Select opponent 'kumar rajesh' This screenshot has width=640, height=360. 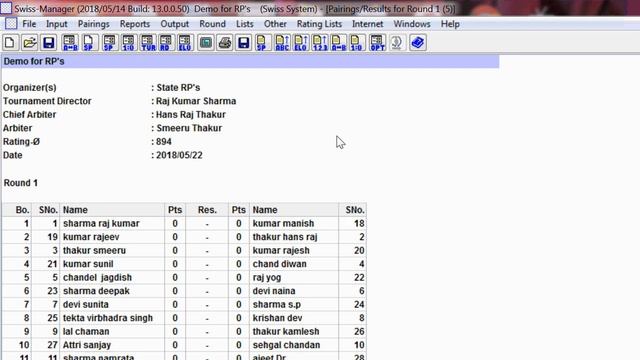(281, 250)
